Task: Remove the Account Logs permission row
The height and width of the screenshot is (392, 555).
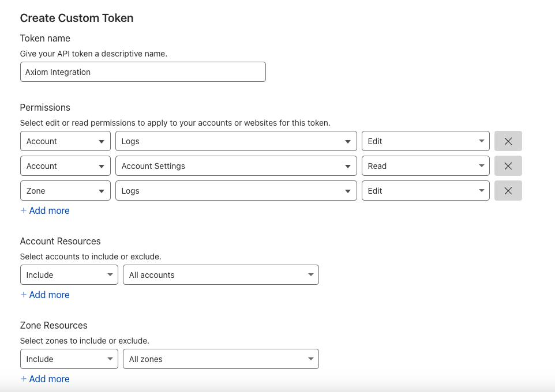Action: (x=508, y=141)
